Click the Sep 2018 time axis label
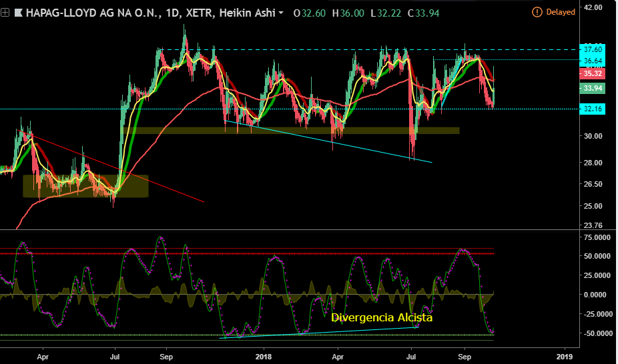Image resolution: width=618 pixels, height=364 pixels. coord(465,357)
